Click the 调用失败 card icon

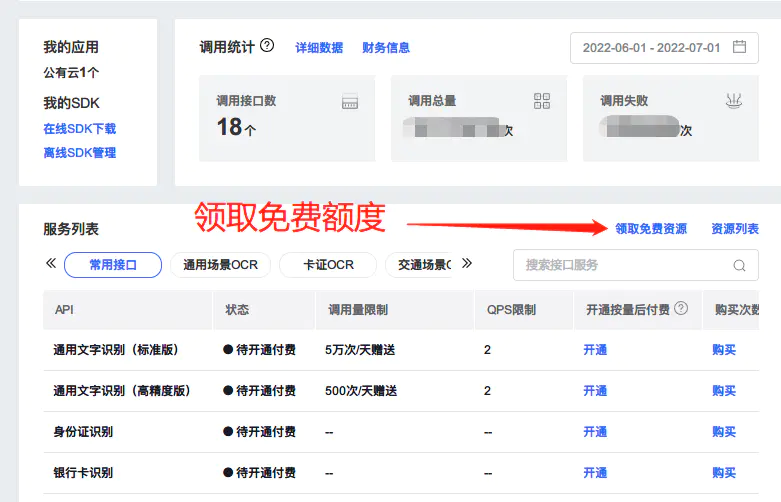tap(733, 101)
